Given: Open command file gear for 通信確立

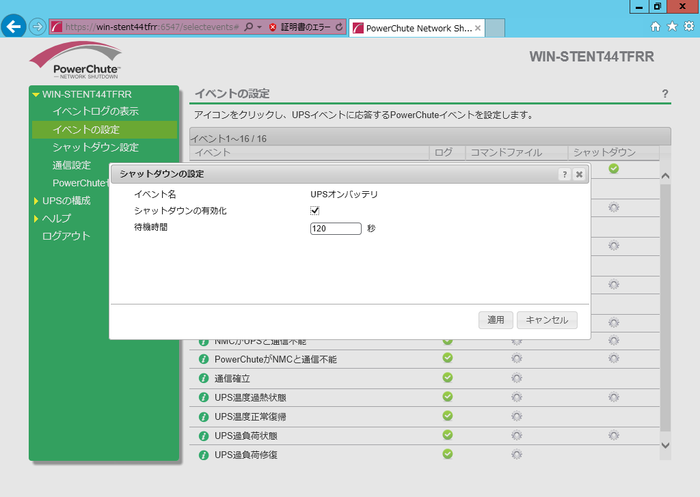Looking at the screenshot, I should (x=517, y=378).
